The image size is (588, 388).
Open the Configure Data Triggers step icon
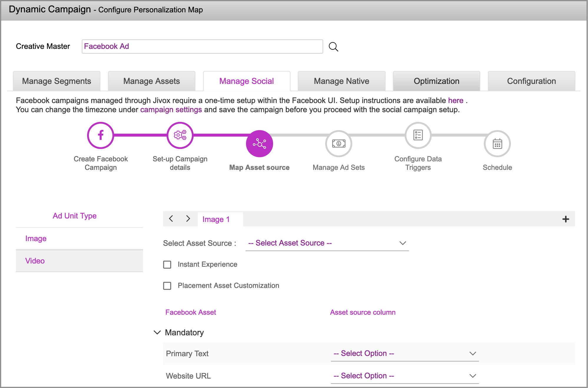point(418,135)
